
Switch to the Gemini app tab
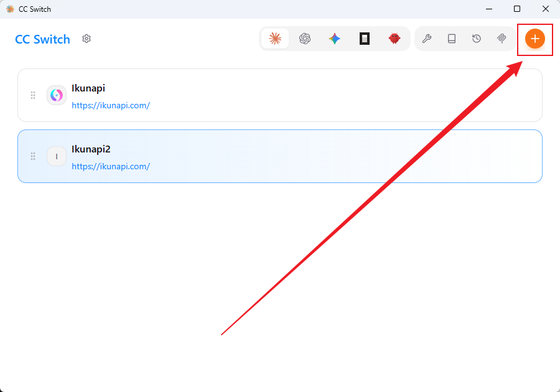point(335,39)
